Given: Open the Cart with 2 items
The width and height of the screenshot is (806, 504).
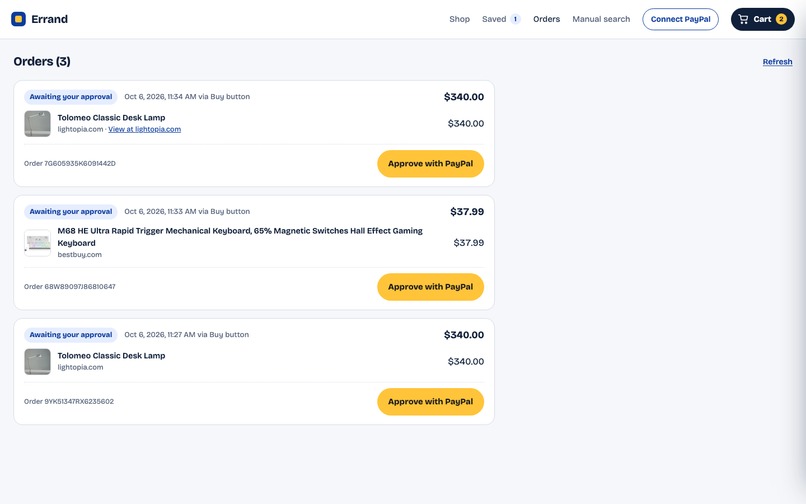Looking at the screenshot, I should pyautogui.click(x=762, y=19).
